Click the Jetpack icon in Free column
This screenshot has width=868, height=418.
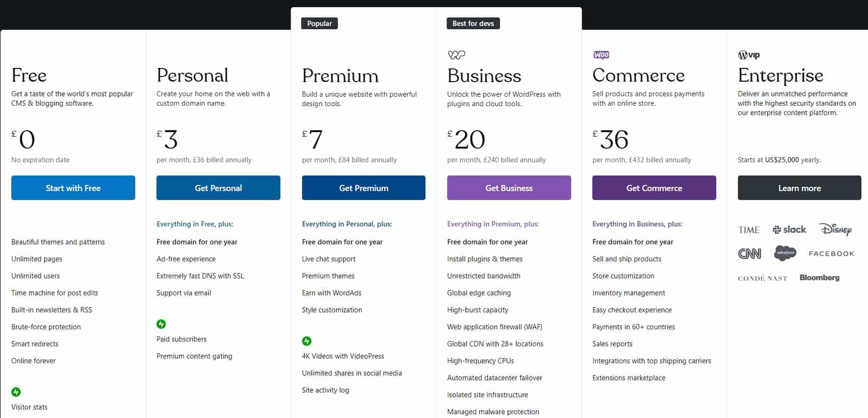click(x=16, y=392)
